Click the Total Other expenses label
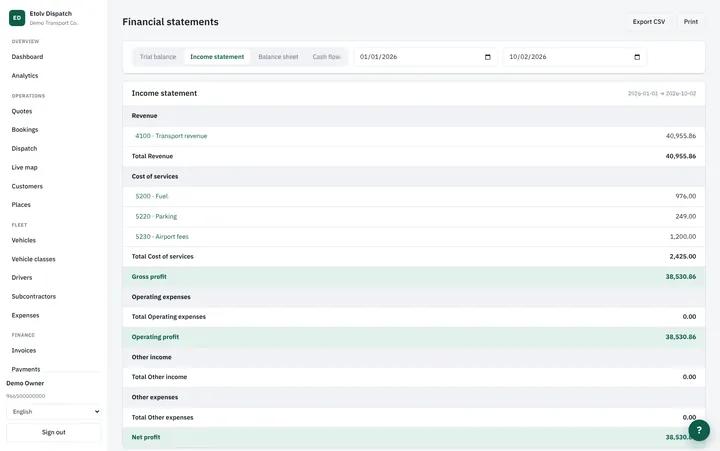The height and width of the screenshot is (451, 720). tap(163, 417)
